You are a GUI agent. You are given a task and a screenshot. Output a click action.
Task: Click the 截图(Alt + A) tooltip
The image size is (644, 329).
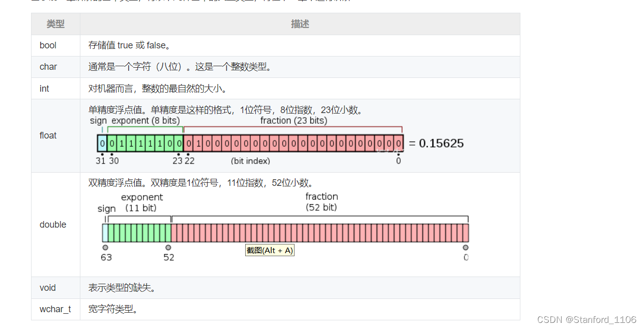(x=270, y=250)
